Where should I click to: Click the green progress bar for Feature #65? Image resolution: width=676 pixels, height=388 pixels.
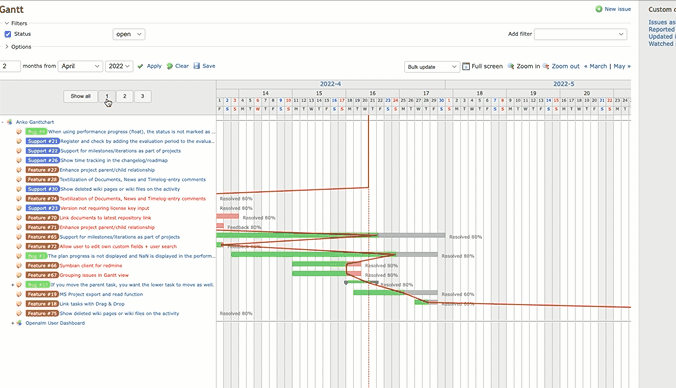point(297,235)
